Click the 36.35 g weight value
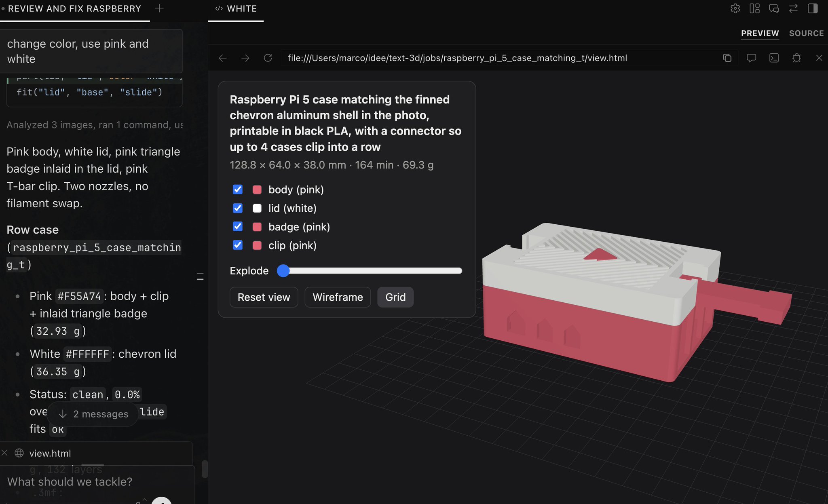Viewport: 828px width, 504px height. (58, 372)
